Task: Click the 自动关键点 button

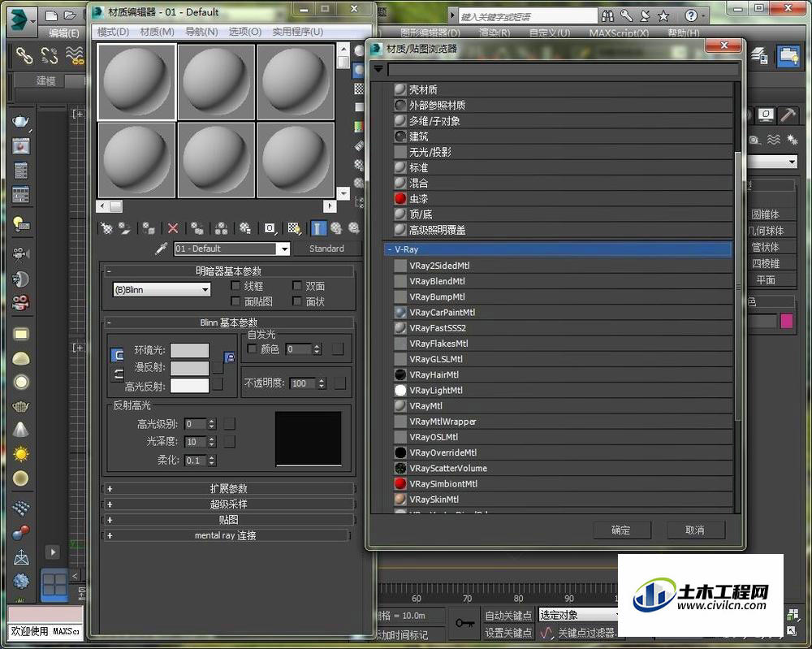Action: point(508,616)
